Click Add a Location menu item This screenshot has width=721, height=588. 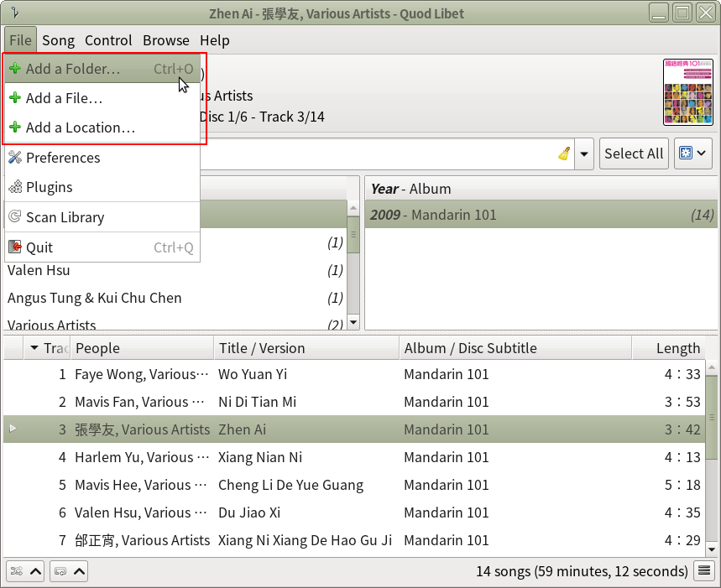click(x=80, y=127)
